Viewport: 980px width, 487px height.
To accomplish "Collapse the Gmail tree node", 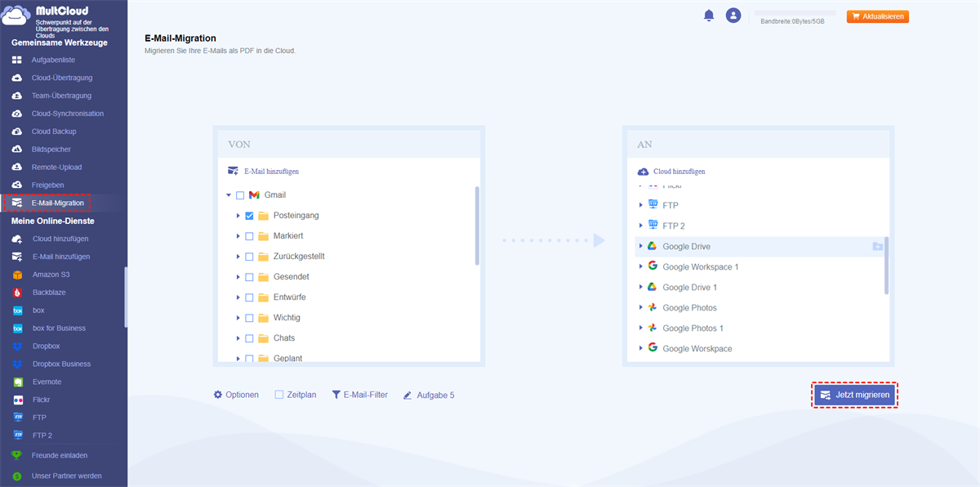I will pos(229,195).
